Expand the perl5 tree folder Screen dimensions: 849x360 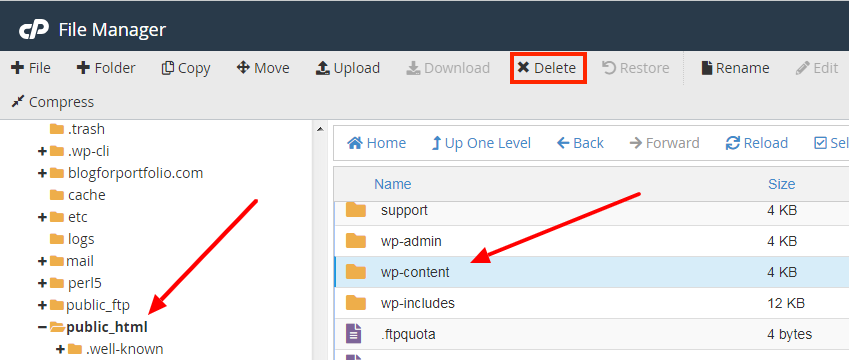[42, 283]
